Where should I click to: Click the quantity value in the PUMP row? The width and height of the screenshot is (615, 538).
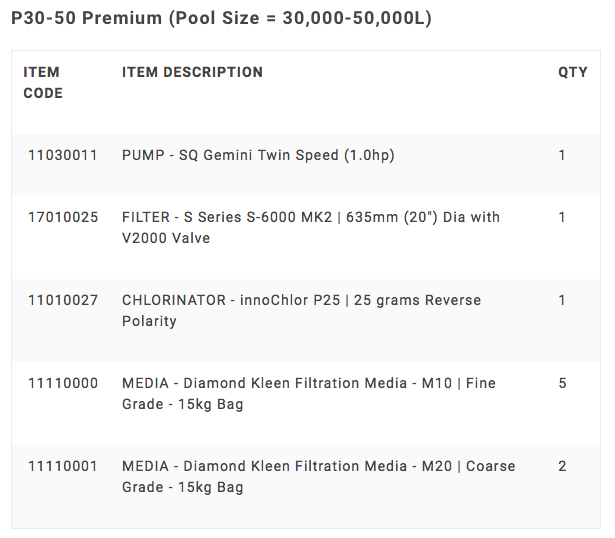click(562, 155)
